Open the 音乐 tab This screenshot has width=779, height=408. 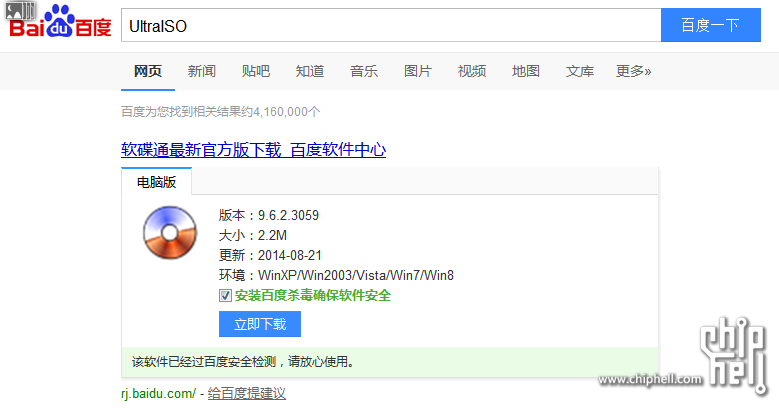[364, 71]
